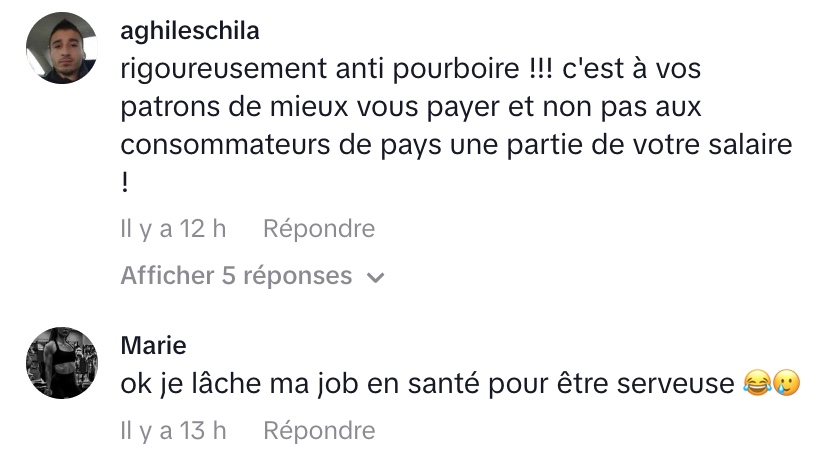Viewport: 818px width, 468px height.
Task: Click the tearful face emoji after serveuse
Action: pos(787,384)
